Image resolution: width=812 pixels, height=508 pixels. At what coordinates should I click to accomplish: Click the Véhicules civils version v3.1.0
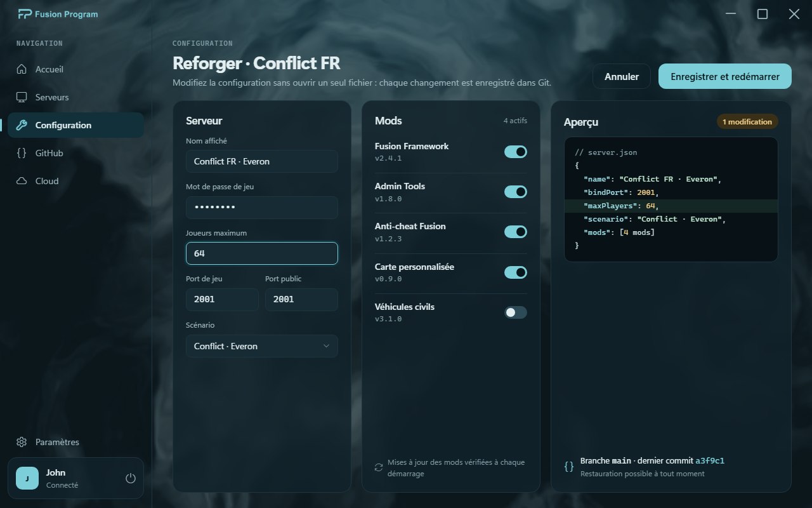click(388, 319)
